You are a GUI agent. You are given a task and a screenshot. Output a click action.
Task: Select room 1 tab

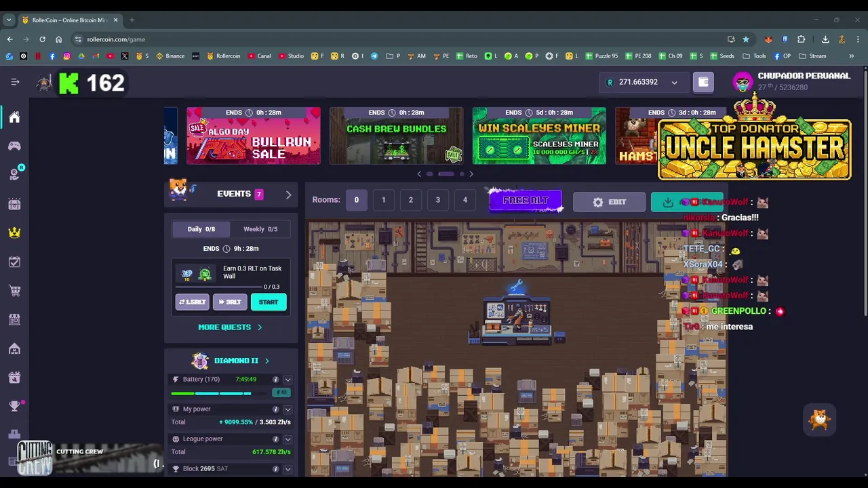383,200
